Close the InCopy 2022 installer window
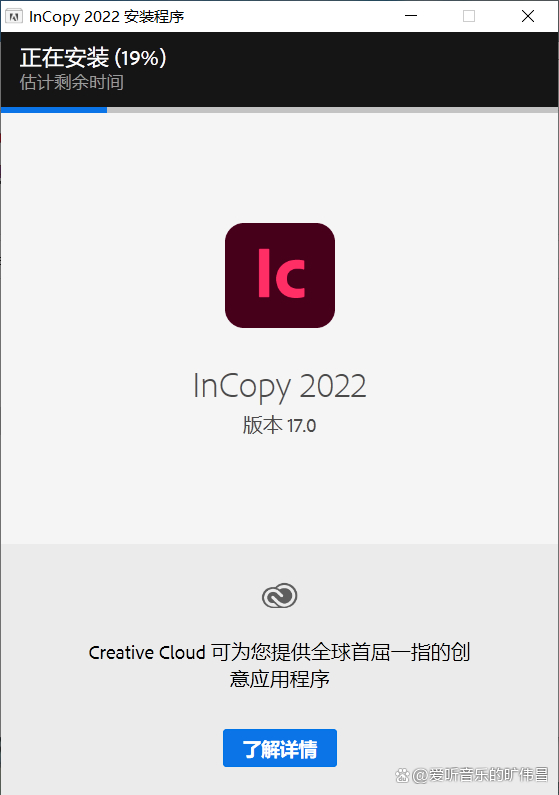The image size is (559, 795). pos(528,16)
